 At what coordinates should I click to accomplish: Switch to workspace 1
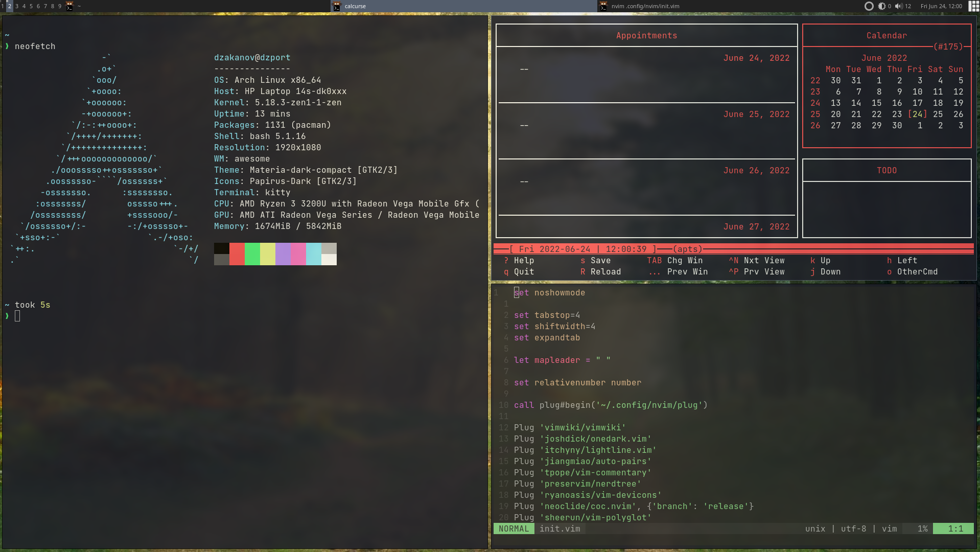click(3, 6)
